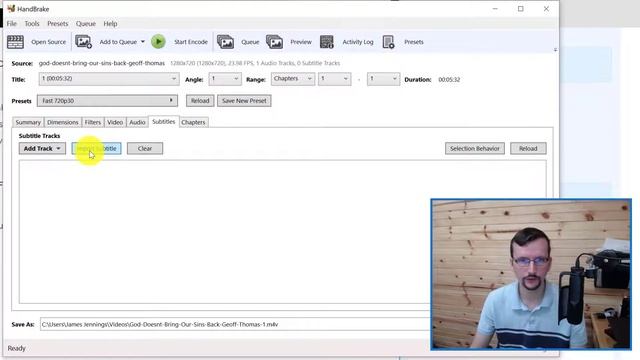Open the Range type dropdown set to Chapters
The width and height of the screenshot is (640, 360).
(x=293, y=79)
